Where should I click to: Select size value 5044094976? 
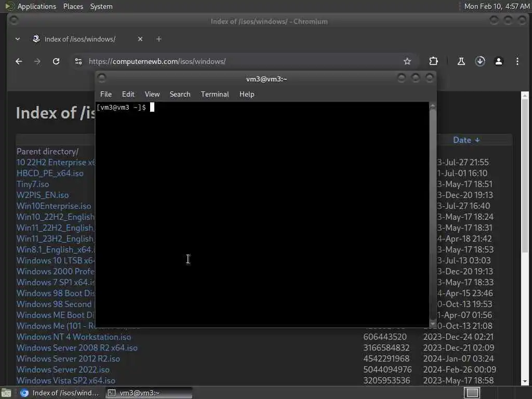click(388, 369)
